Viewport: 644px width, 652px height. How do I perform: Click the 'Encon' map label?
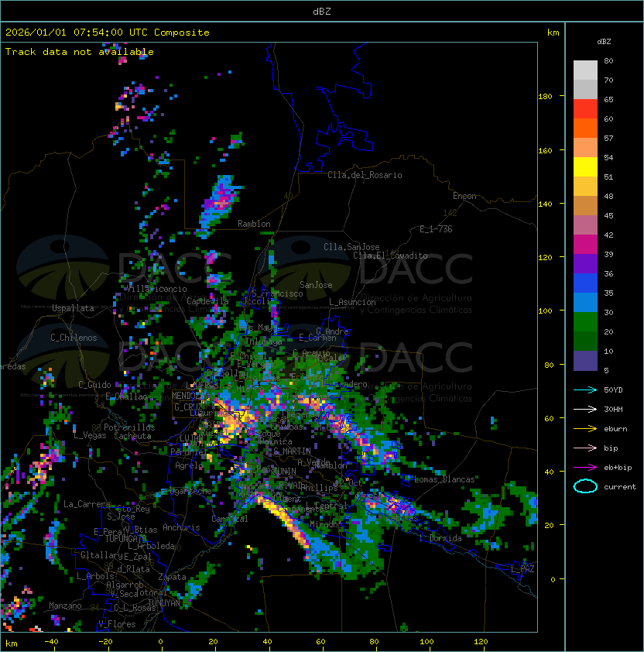464,196
